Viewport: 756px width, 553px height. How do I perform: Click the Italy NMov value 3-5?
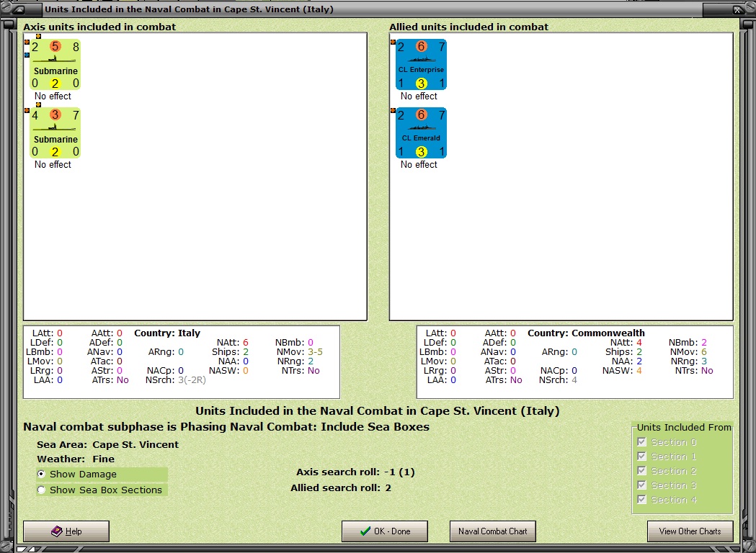316,351
